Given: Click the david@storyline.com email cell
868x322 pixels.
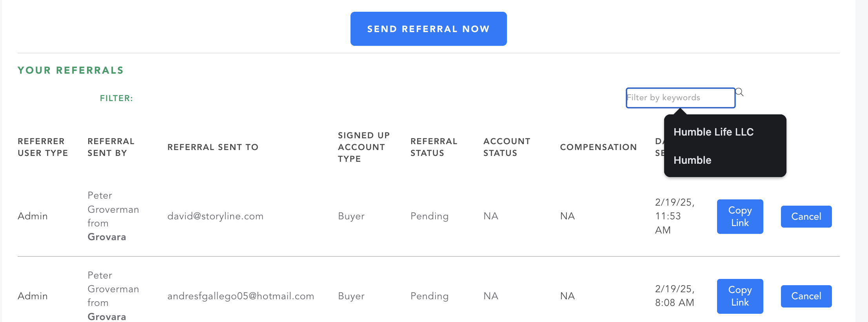Looking at the screenshot, I should pos(215,216).
